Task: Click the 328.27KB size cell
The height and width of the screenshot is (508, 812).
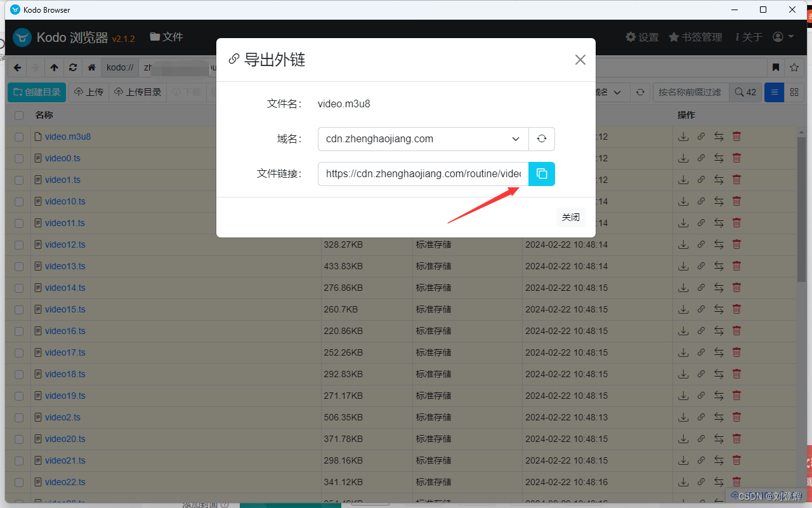Action: (x=343, y=244)
